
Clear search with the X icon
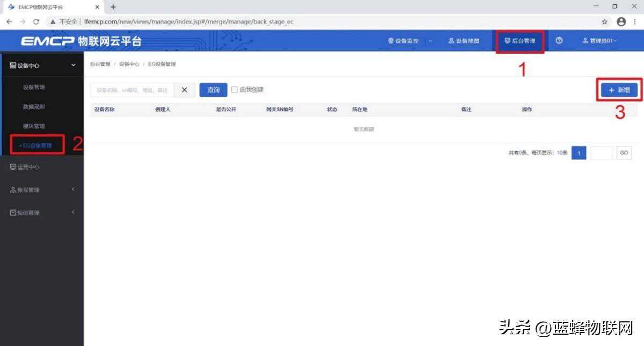click(x=185, y=90)
